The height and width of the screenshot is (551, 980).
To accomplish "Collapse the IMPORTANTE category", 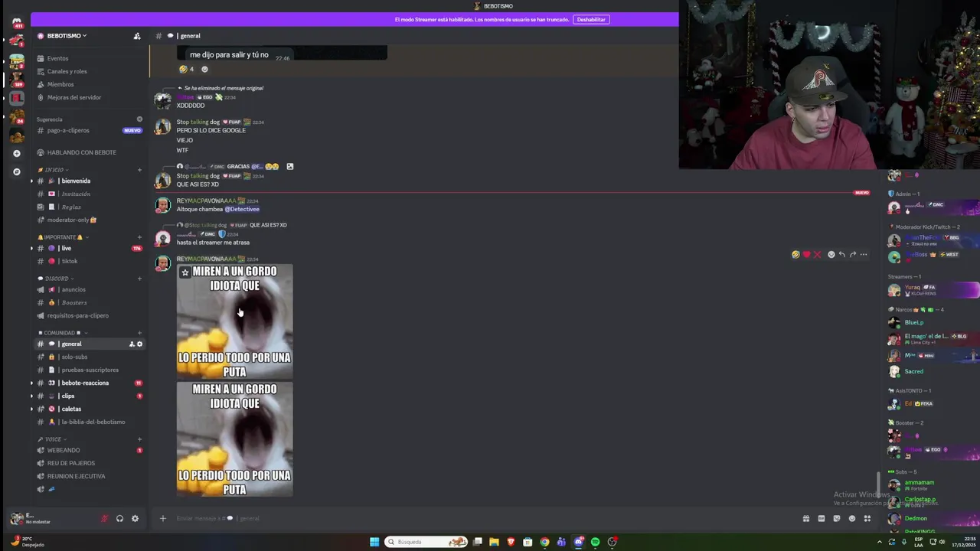I will pyautogui.click(x=63, y=237).
